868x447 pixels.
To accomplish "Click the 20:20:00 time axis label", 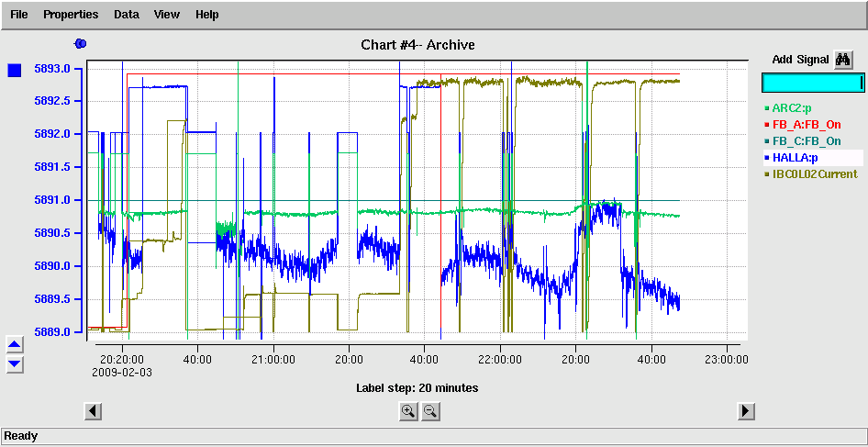I will 122,359.
